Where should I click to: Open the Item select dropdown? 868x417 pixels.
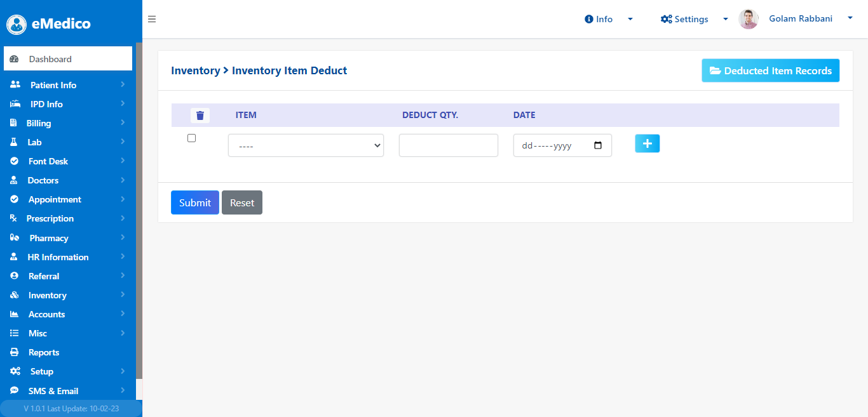(x=306, y=145)
